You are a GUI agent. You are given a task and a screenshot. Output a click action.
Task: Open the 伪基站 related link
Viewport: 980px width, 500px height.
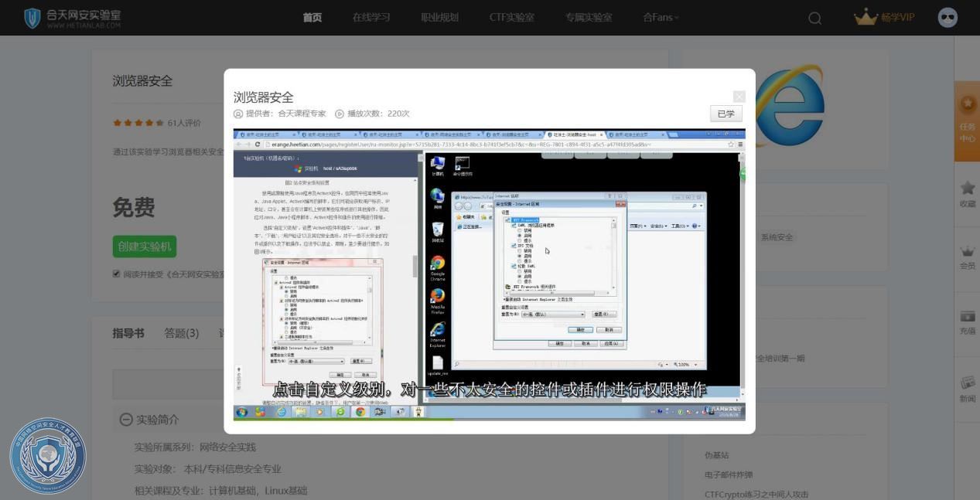point(716,455)
